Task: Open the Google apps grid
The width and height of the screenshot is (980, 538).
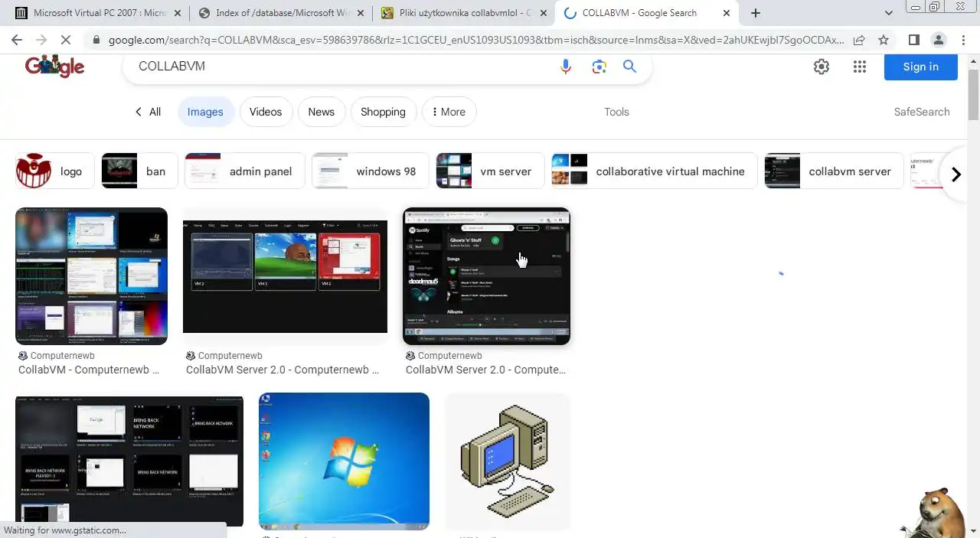Action: pos(860,67)
